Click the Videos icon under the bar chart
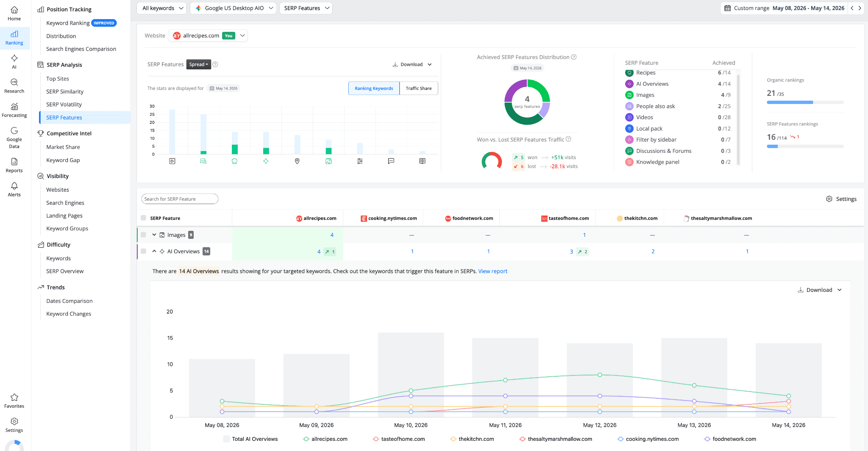This screenshot has width=868, height=451. click(172, 161)
